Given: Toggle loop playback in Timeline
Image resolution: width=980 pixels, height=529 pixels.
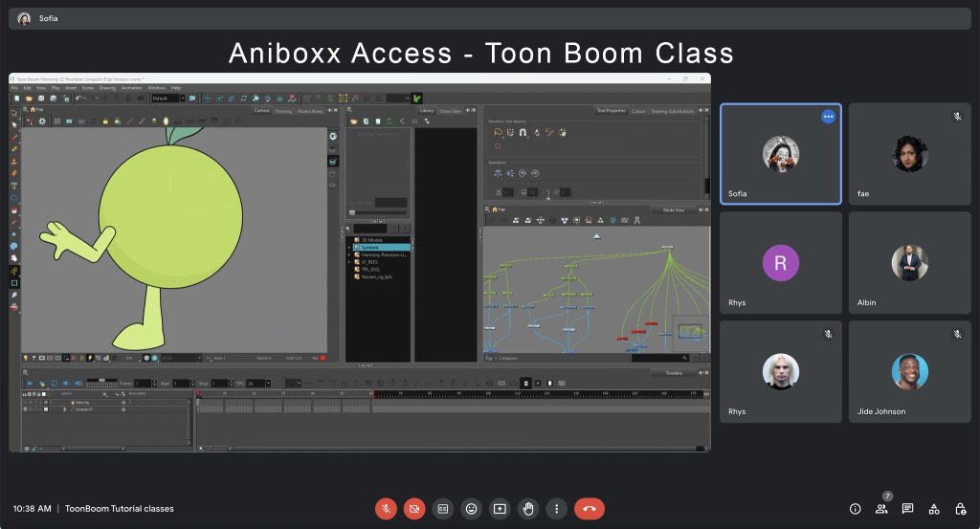Looking at the screenshot, I should click(x=54, y=383).
